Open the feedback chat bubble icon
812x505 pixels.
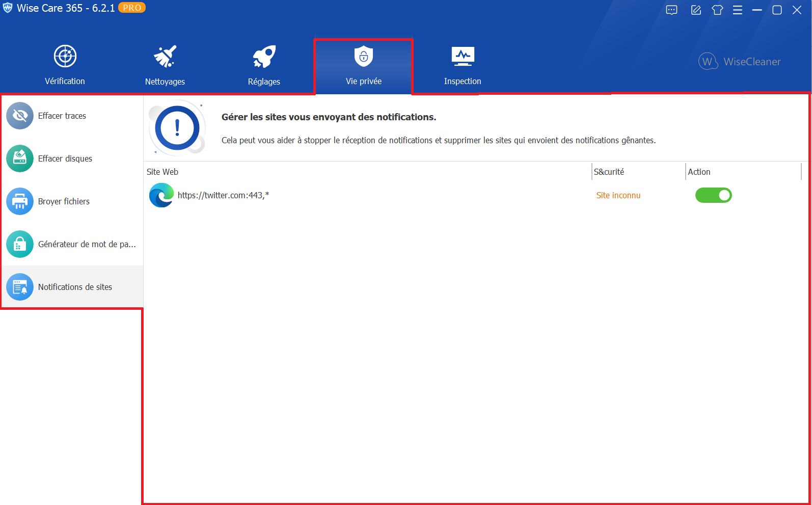point(672,10)
